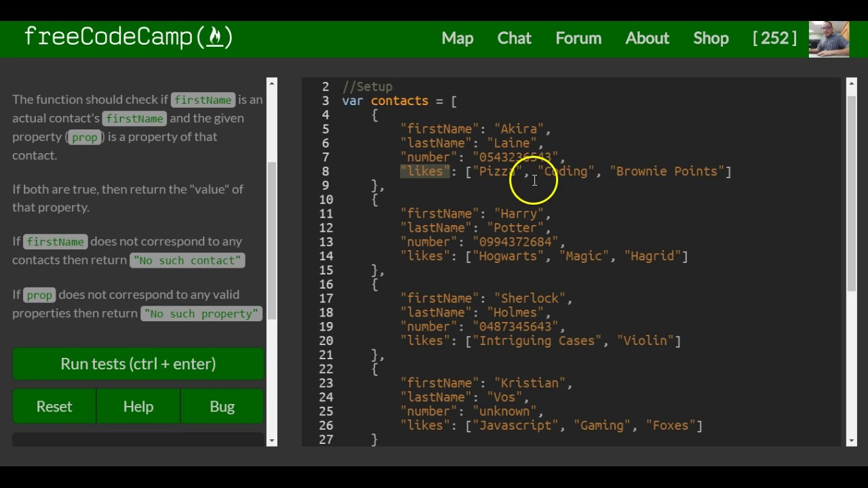The width and height of the screenshot is (868, 488).
Task: Click the "Akira" firstName value
Action: point(519,129)
